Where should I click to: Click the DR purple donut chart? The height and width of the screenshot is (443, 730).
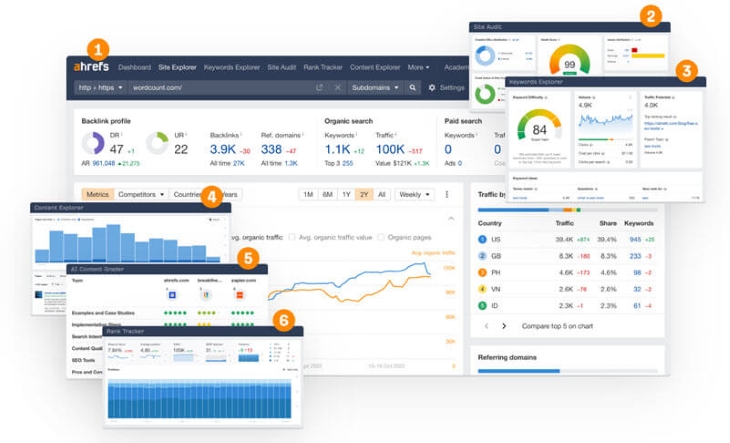coord(93,143)
